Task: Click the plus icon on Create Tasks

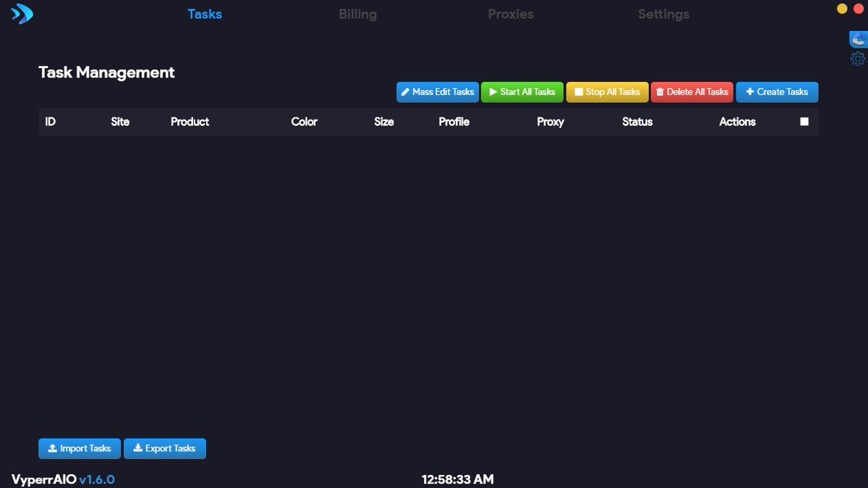Action: pyautogui.click(x=749, y=92)
